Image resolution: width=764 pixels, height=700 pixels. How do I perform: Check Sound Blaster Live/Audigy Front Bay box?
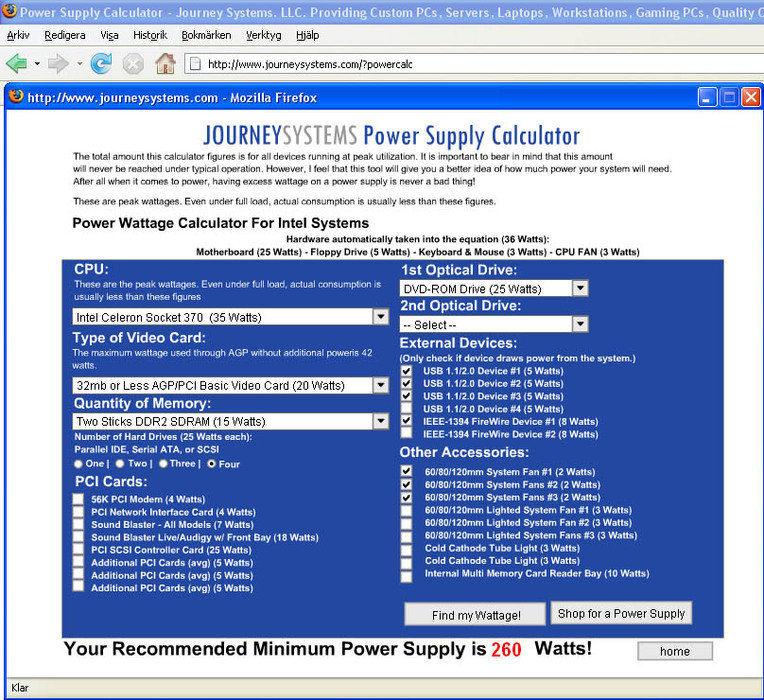point(78,537)
